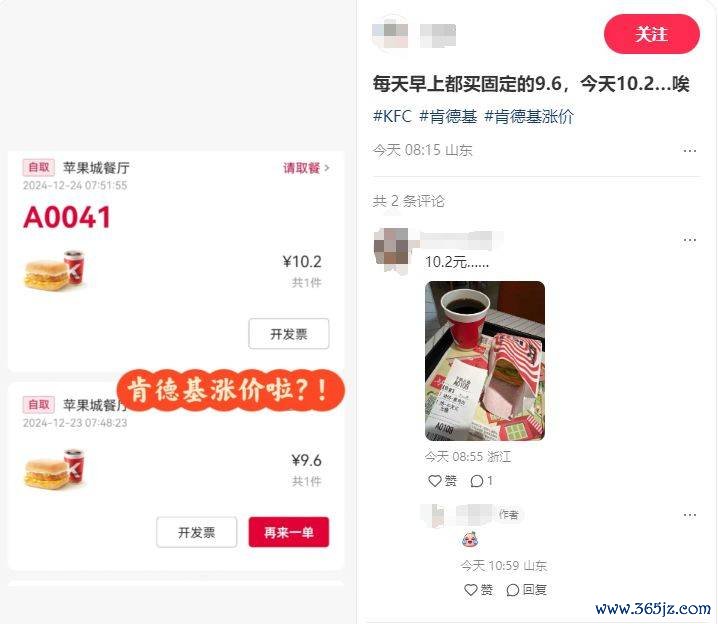Click 开发票 for the ¥9.6 order
This screenshot has height=624, width=718.
(x=196, y=532)
